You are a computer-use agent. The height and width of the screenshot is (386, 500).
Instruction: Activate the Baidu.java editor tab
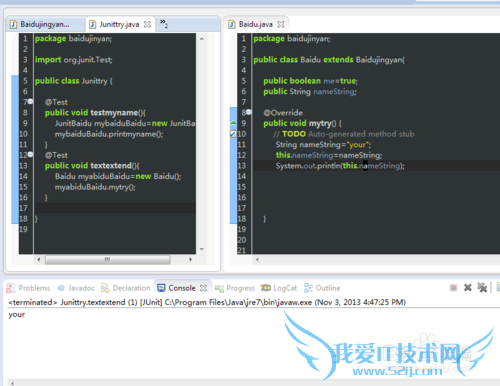point(255,24)
